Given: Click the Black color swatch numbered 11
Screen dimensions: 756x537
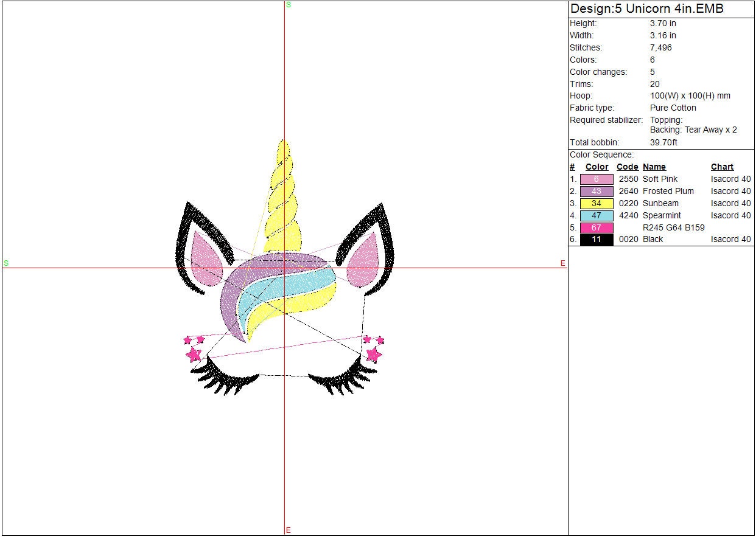Looking at the screenshot, I should coord(596,240).
